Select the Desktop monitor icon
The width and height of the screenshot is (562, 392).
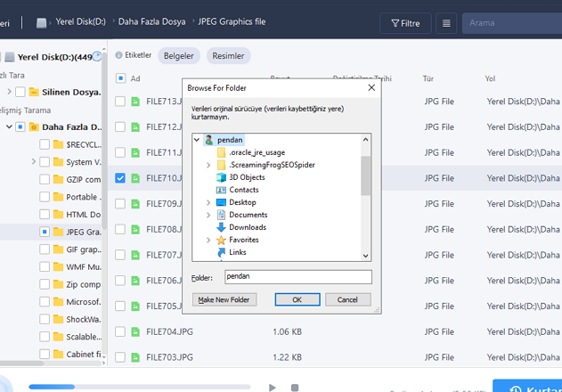tap(221, 202)
